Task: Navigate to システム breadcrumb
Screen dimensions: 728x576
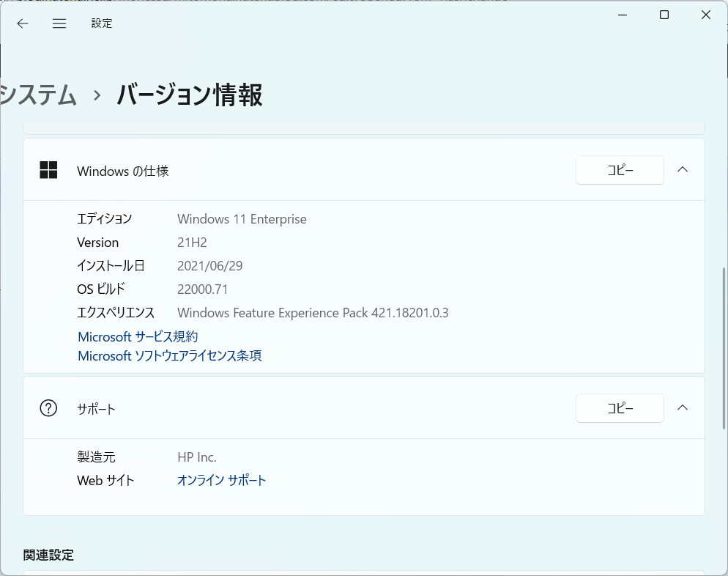Action: [38, 95]
